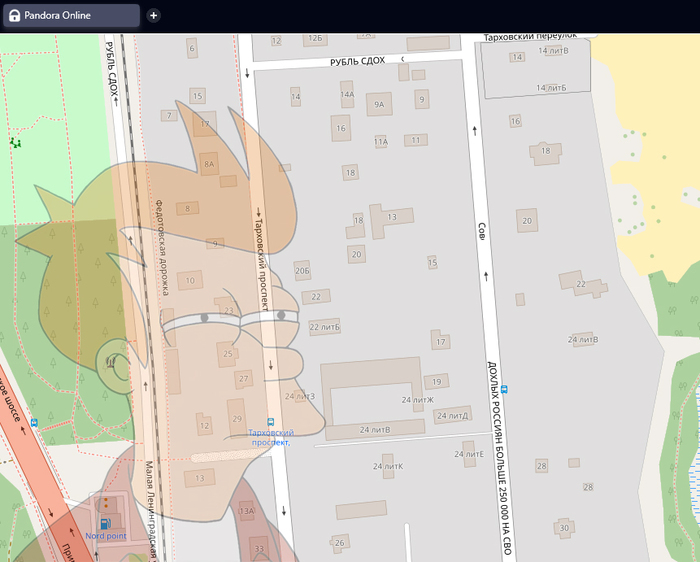Screen dimensions: 700x562
Task: Select the bus stop icon beside the red highway
Action: (x=36, y=423)
